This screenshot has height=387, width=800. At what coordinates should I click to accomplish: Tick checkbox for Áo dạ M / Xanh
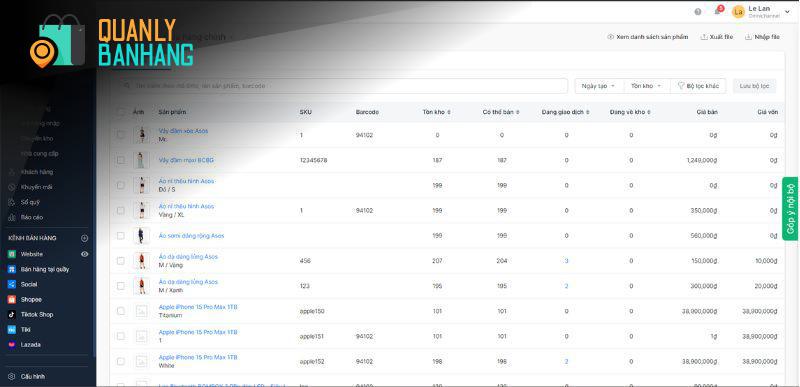[x=120, y=286]
